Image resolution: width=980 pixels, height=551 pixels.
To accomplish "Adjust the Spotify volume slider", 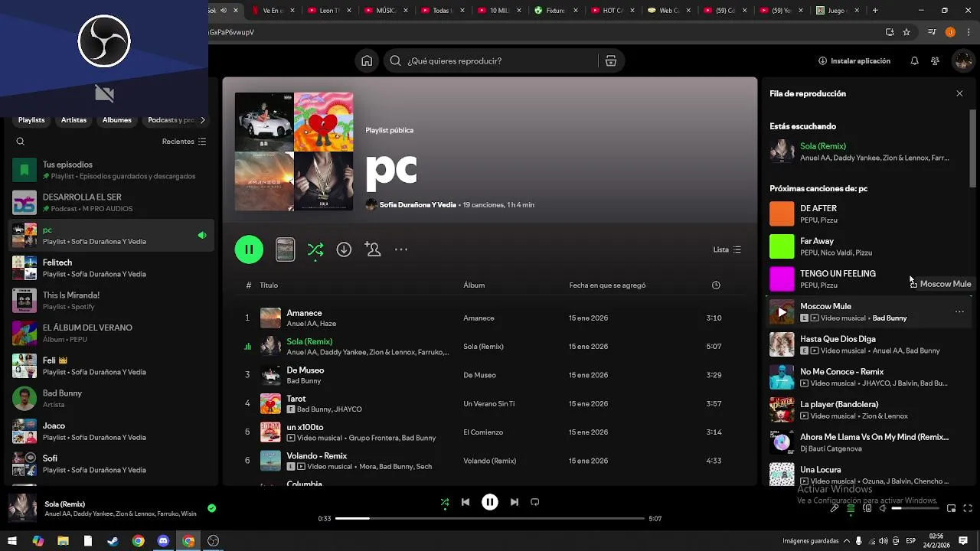I will click(x=915, y=508).
